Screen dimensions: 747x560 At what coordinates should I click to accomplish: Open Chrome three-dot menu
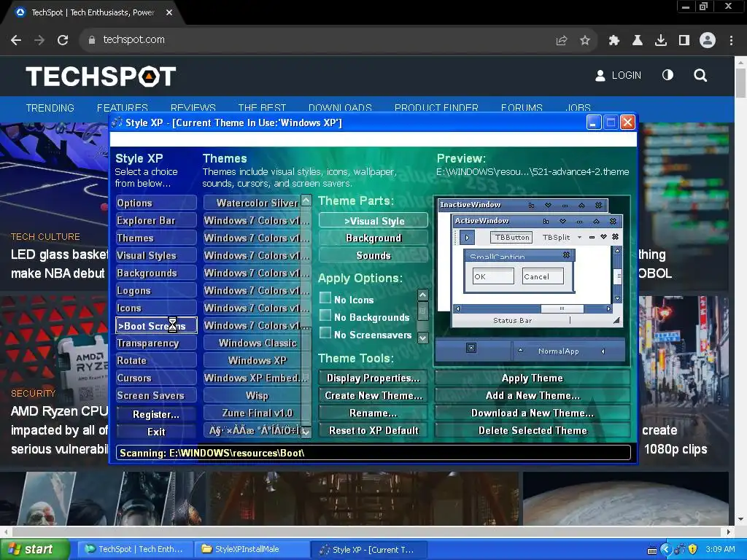731,41
